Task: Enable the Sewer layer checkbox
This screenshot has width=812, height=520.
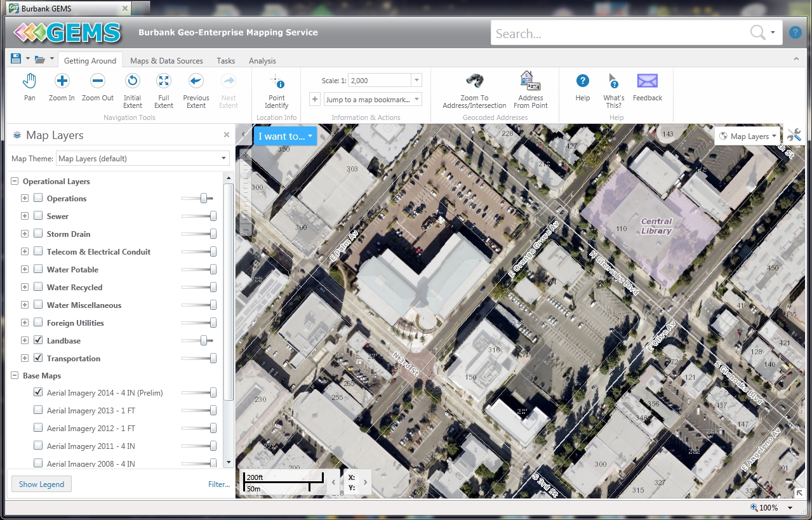Action: point(38,216)
